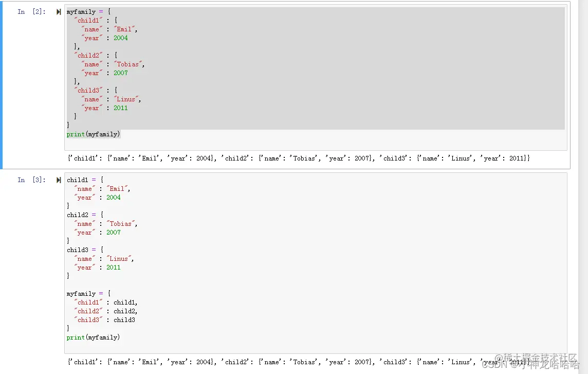The height and width of the screenshot is (374, 588).
Task: Click the printed dictionary output of cell 3
Action: pos(299,362)
